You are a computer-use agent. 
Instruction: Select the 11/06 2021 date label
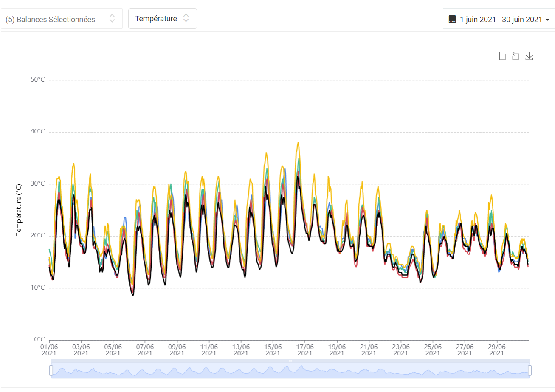click(209, 350)
